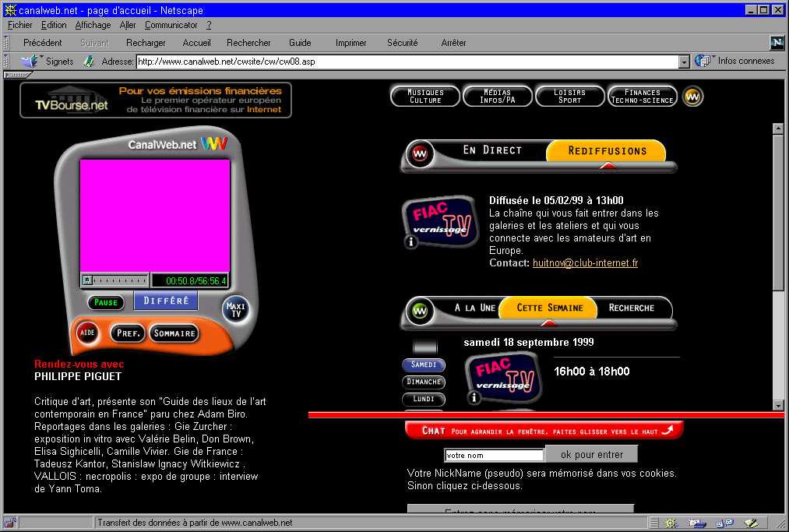Switch to the En Direct tab
This screenshot has height=532, width=789.
click(x=491, y=150)
